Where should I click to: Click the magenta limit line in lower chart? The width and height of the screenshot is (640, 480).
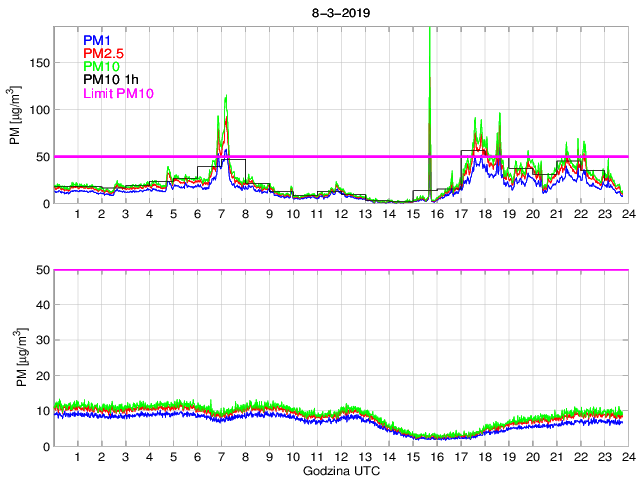340,270
